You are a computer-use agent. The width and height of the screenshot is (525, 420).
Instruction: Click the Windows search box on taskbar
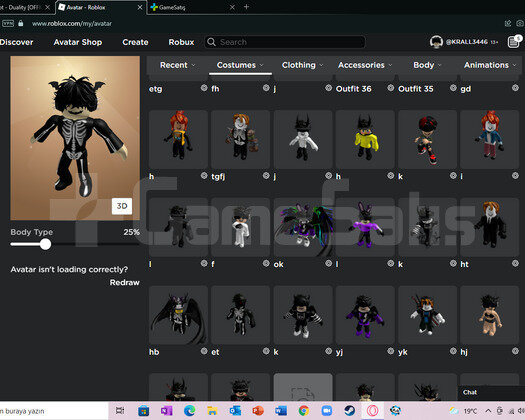54,411
